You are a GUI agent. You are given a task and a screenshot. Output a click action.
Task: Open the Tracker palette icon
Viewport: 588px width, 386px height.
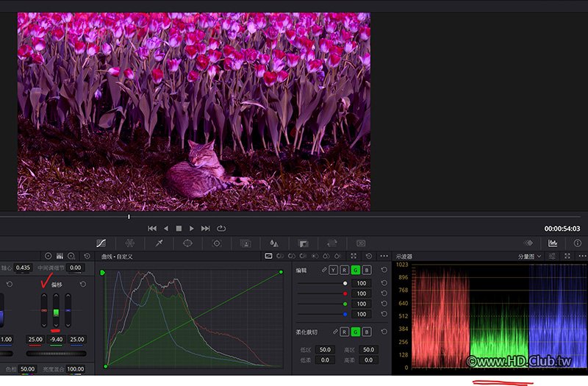tap(217, 243)
